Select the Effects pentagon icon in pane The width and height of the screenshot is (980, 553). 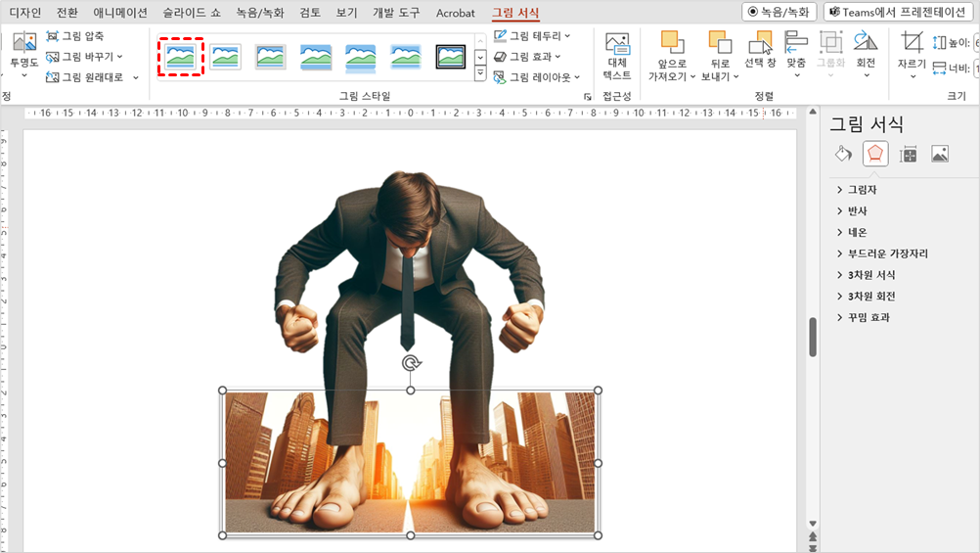click(875, 154)
